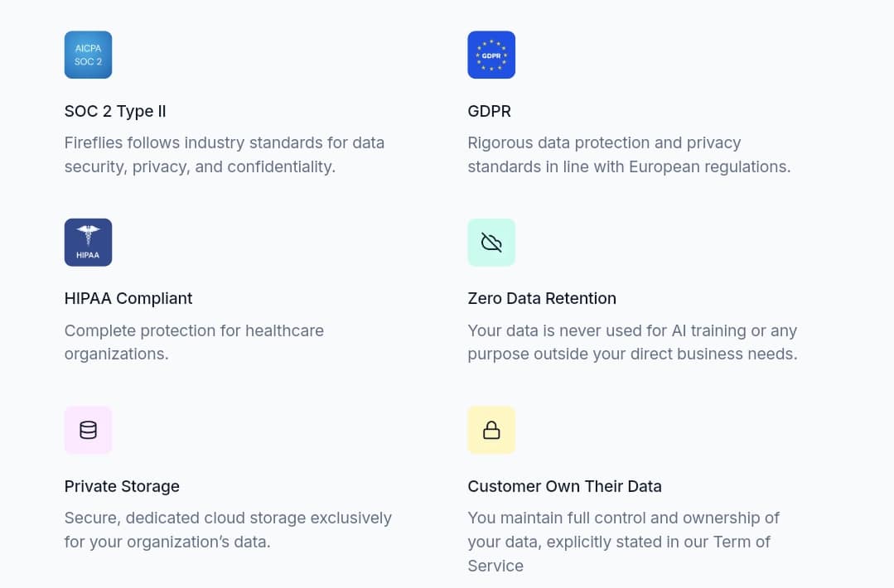Click the HIPAA Compliant heading
Image resolution: width=894 pixels, height=588 pixels.
(x=128, y=299)
